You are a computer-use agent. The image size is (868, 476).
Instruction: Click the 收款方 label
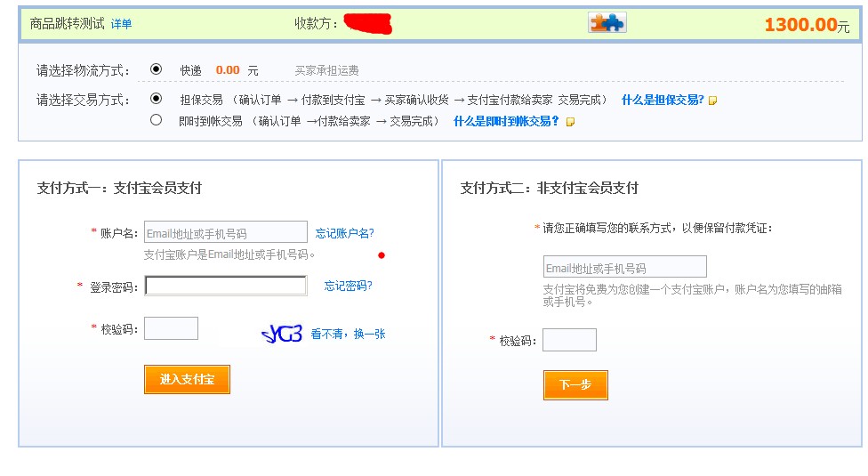click(316, 24)
